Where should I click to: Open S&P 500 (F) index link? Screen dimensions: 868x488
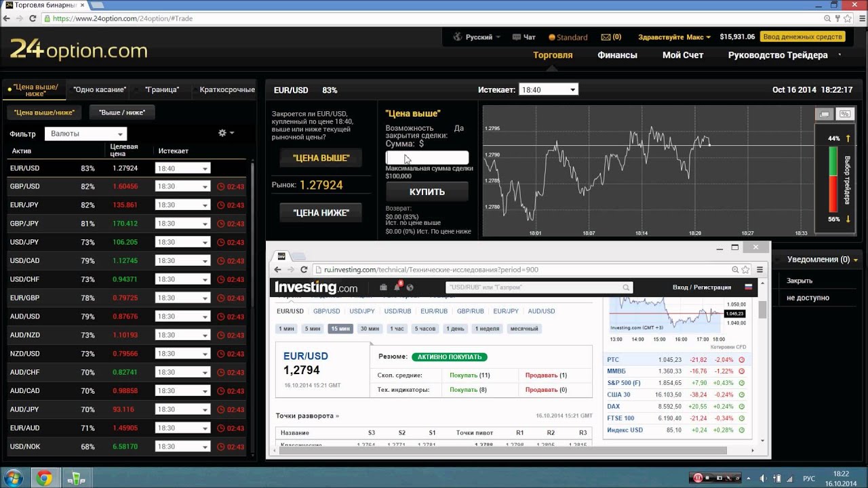(x=624, y=383)
